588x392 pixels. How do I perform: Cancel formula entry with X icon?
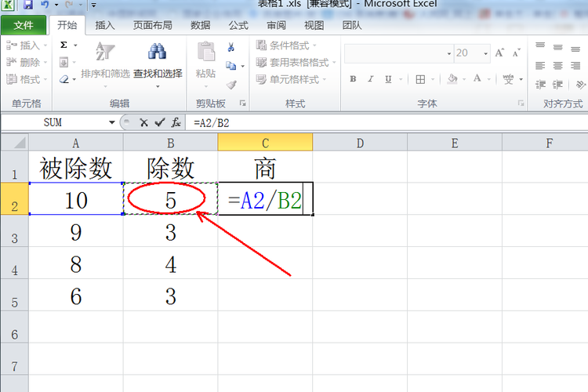[x=143, y=122]
